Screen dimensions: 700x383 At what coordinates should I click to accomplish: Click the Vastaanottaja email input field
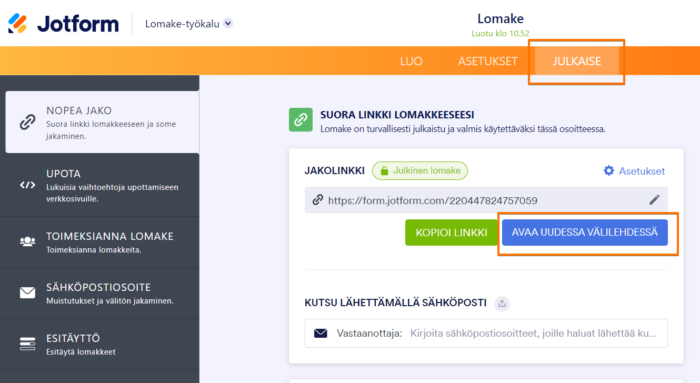(486, 333)
